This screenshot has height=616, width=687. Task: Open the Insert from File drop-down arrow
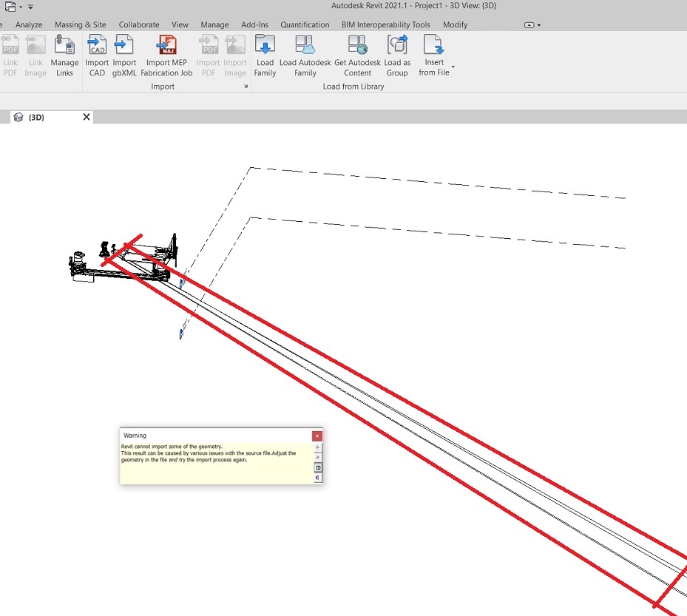point(453,66)
